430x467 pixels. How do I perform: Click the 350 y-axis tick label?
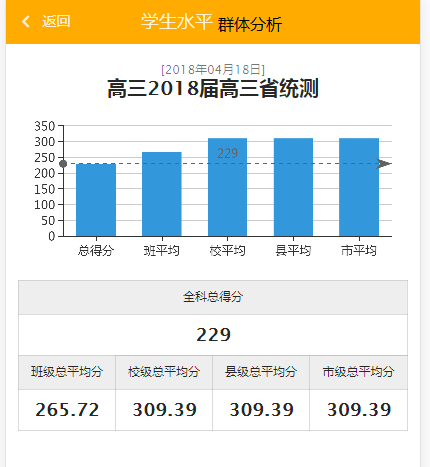[x=45, y=126]
